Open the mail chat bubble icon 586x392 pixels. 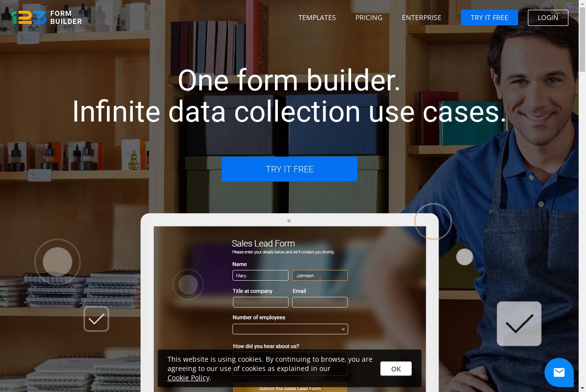559,372
